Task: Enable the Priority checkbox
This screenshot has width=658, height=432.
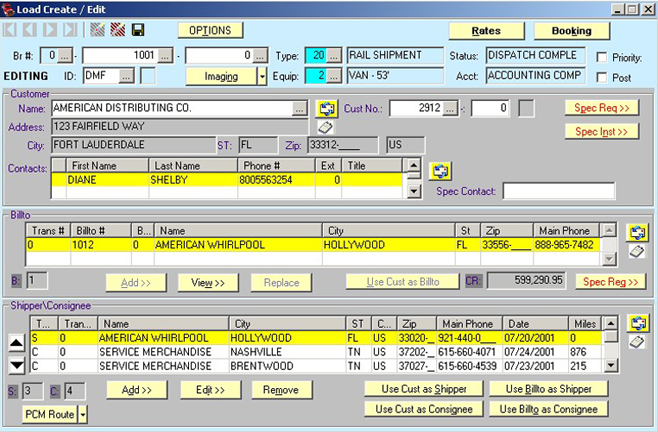Action: (602, 57)
